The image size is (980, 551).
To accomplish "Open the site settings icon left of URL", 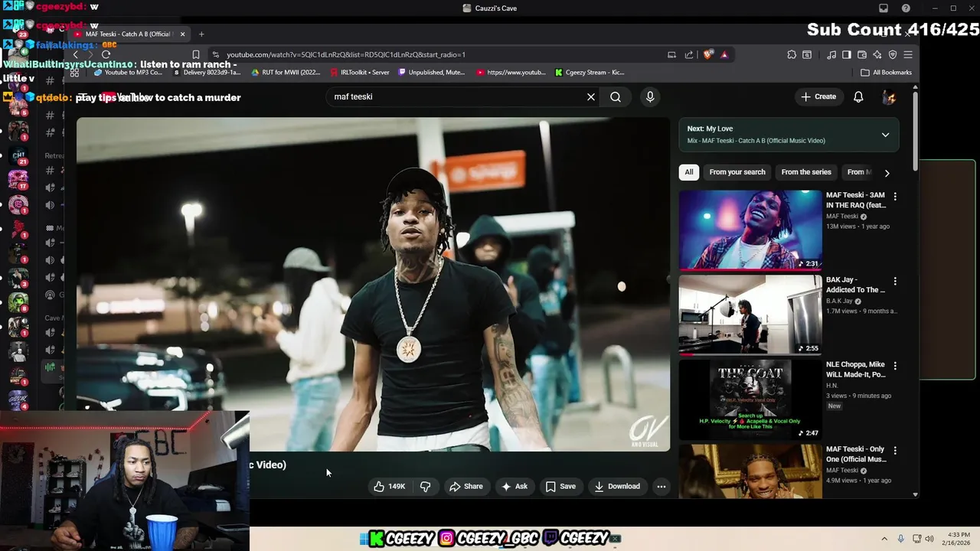I will (x=216, y=54).
